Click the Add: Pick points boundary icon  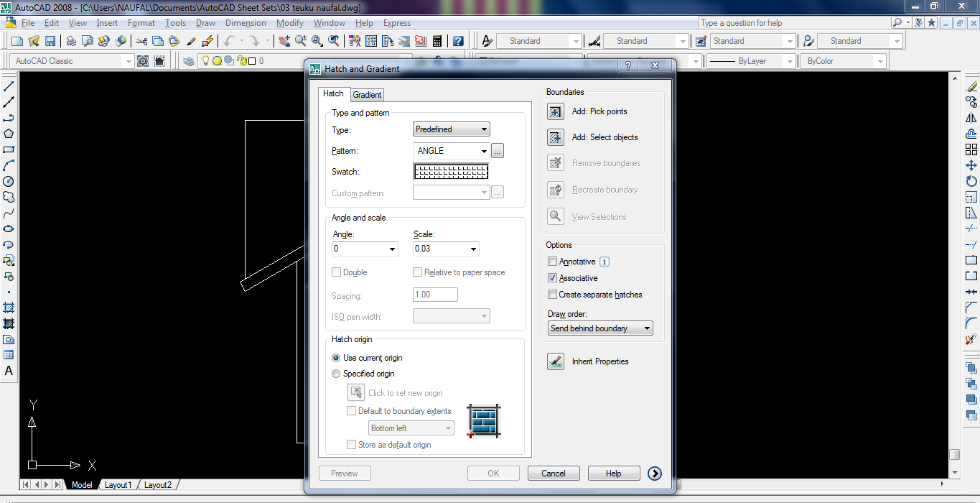[x=556, y=111]
